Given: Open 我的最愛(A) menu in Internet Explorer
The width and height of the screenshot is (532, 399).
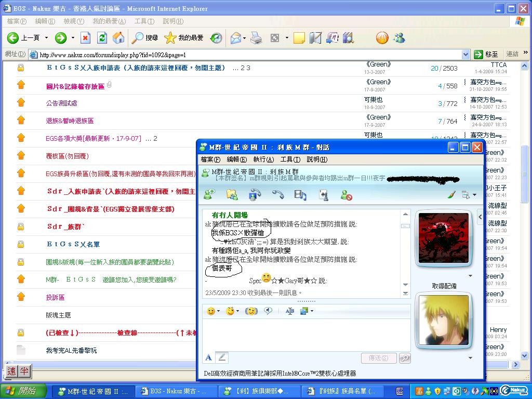Looking at the screenshot, I should coord(109,21).
